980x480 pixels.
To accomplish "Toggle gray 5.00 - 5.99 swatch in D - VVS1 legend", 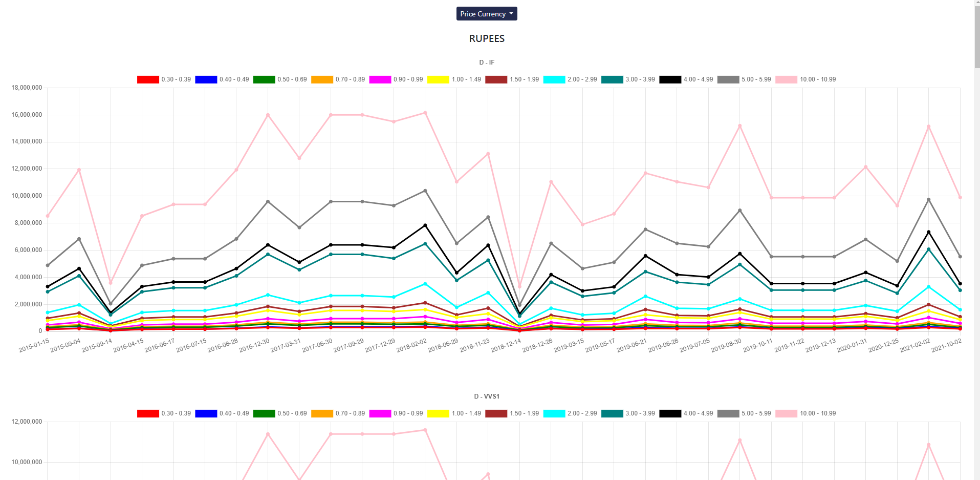I will (x=728, y=413).
